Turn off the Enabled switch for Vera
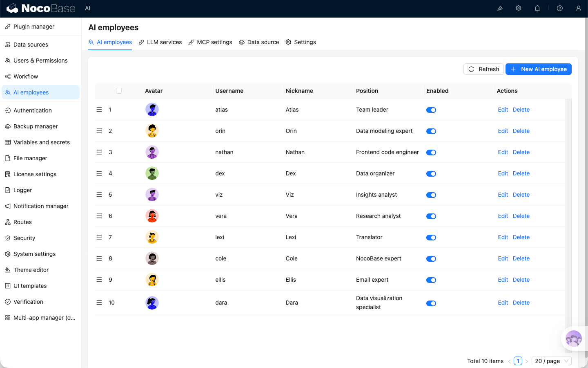Image resolution: width=588 pixels, height=368 pixels. click(431, 216)
